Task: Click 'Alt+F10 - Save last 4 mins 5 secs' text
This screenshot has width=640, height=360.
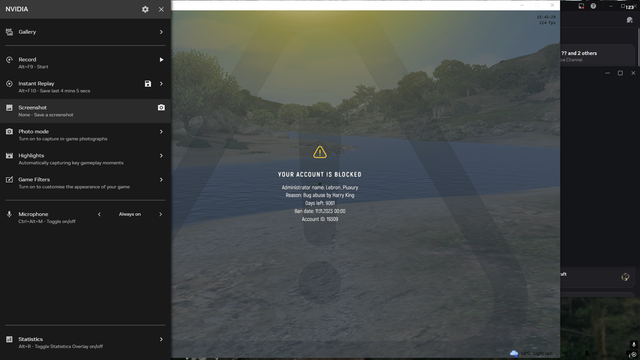Action: point(54,91)
